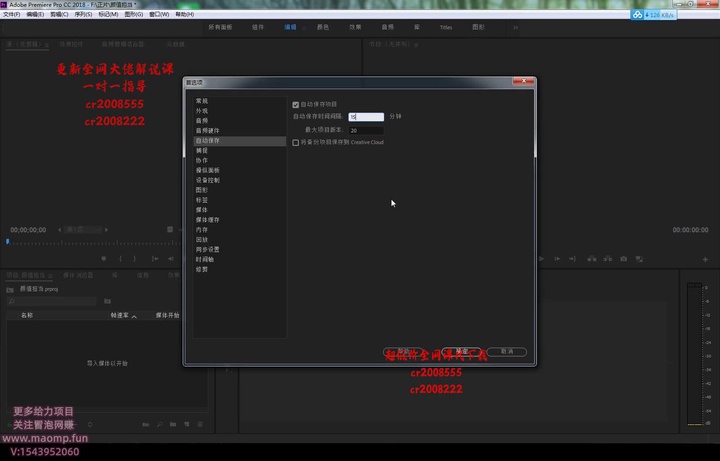Select 内存 in preferences list

[x=202, y=230]
